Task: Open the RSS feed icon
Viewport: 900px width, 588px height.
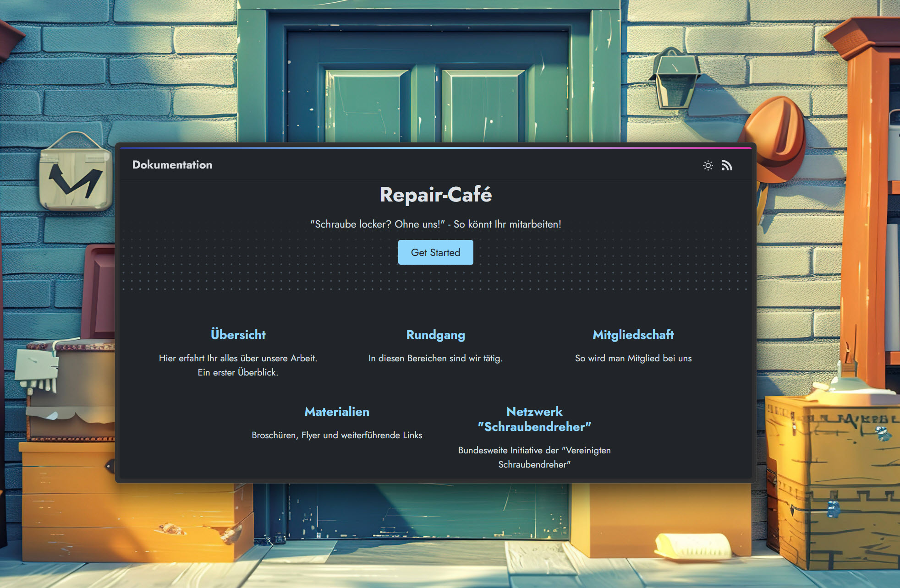Action: click(727, 165)
